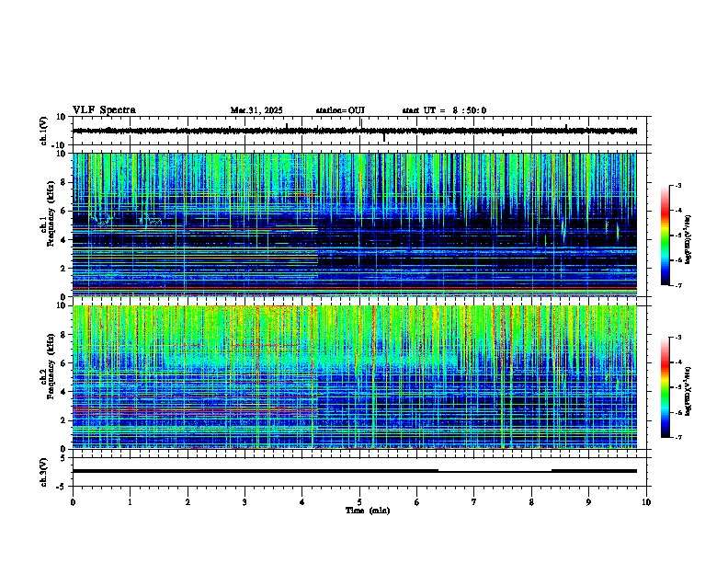Click the "-3" label on ch.2 color scale

pos(677,338)
